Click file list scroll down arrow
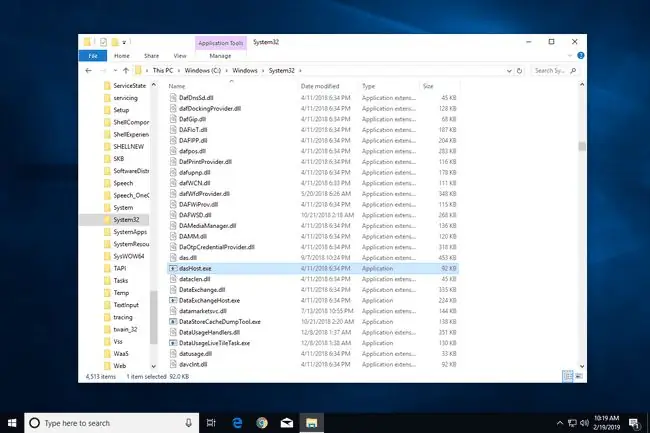This screenshot has width=650, height=433. pos(582,366)
